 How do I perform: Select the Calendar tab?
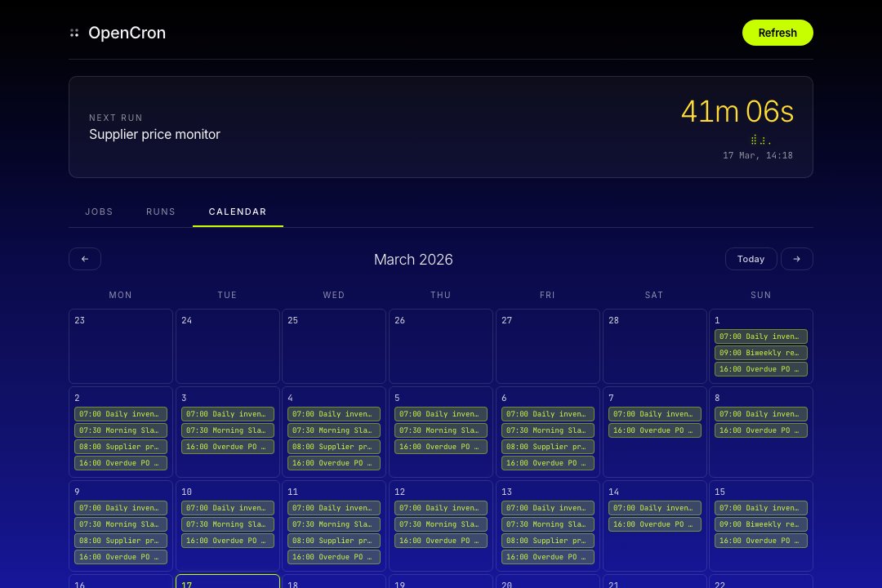[x=238, y=212]
